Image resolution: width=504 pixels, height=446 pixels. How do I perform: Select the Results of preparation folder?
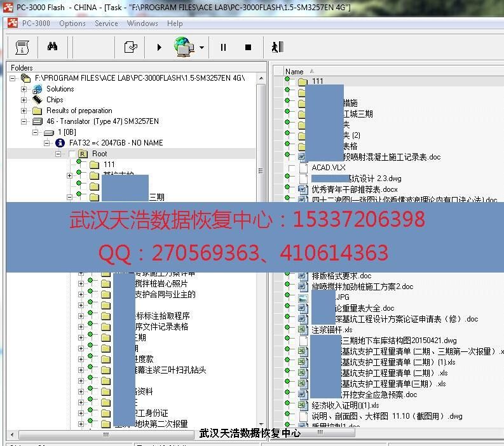point(79,111)
